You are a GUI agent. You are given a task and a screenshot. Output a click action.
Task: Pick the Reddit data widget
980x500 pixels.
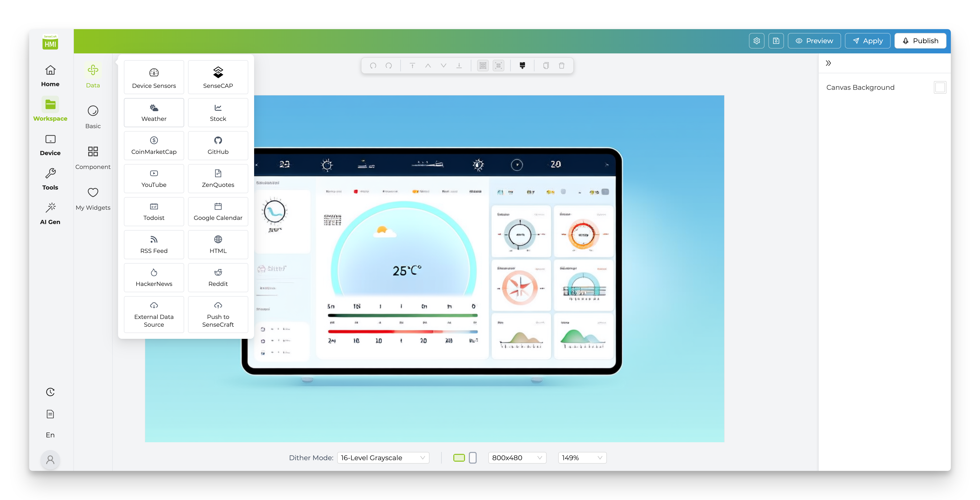[218, 278]
